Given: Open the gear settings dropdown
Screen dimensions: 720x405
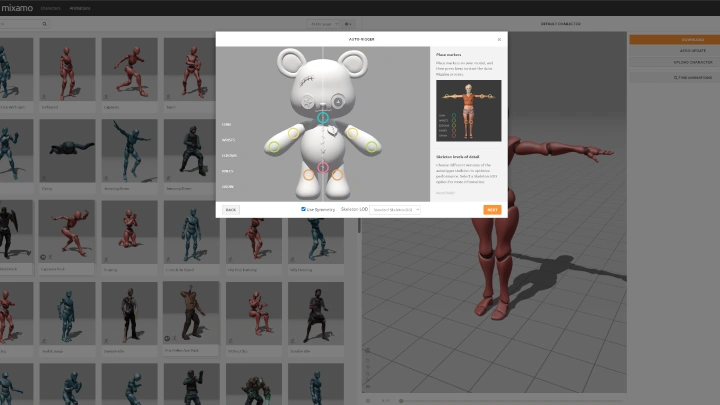Looking at the screenshot, I should tap(348, 24).
